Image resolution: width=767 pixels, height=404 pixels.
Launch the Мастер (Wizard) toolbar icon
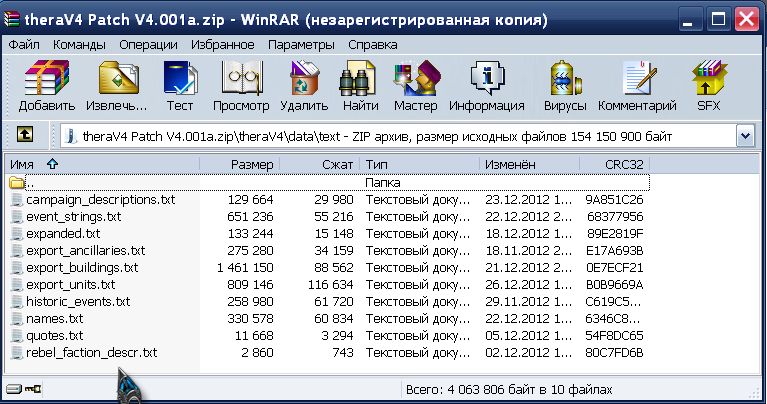416,78
